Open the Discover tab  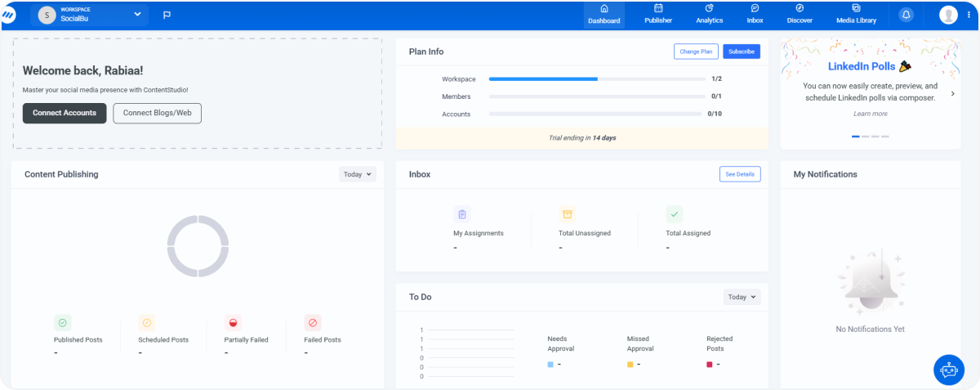(x=800, y=15)
